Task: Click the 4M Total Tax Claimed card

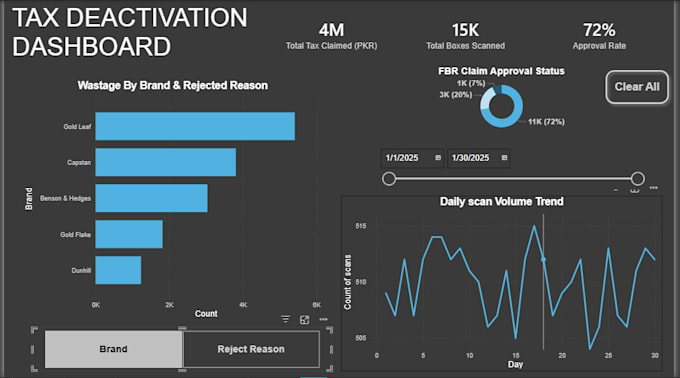Action: [331, 36]
